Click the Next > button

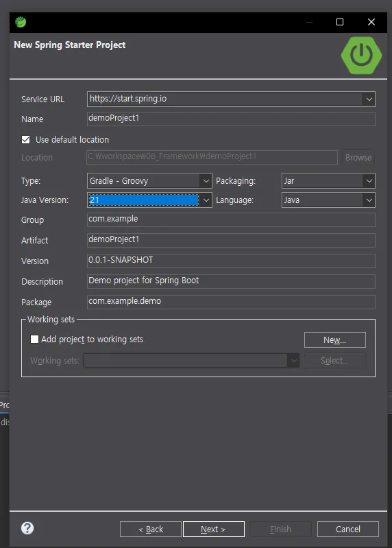pyautogui.click(x=214, y=529)
